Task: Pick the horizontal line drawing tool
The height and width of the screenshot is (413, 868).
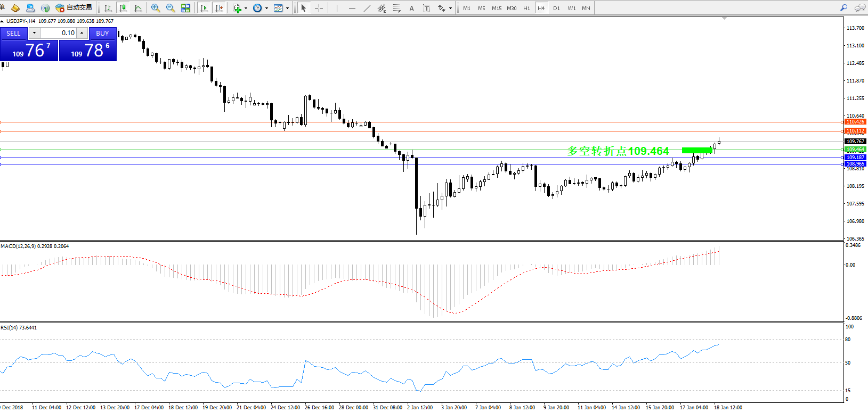Action: pos(352,8)
